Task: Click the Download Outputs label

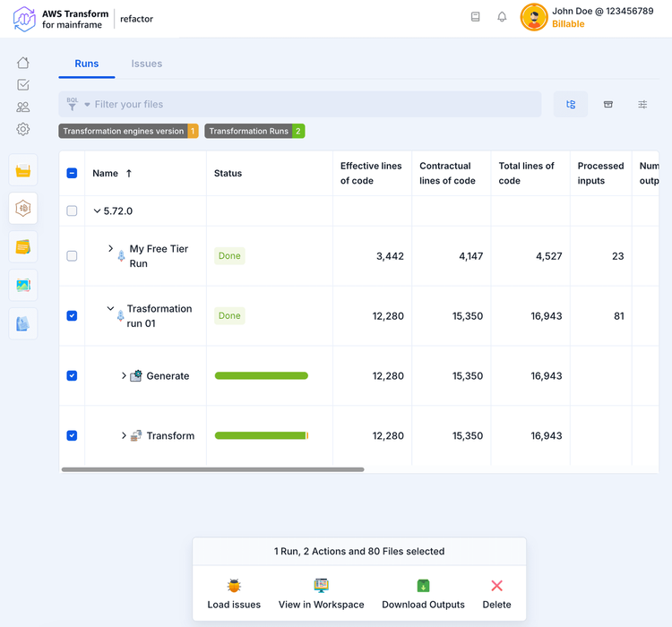Action: tap(423, 605)
